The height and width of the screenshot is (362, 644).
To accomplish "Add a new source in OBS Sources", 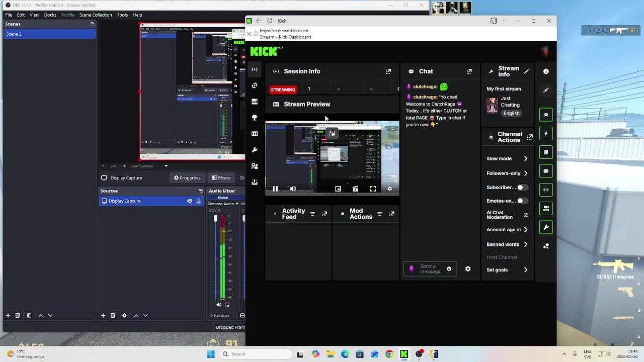I will (103, 316).
